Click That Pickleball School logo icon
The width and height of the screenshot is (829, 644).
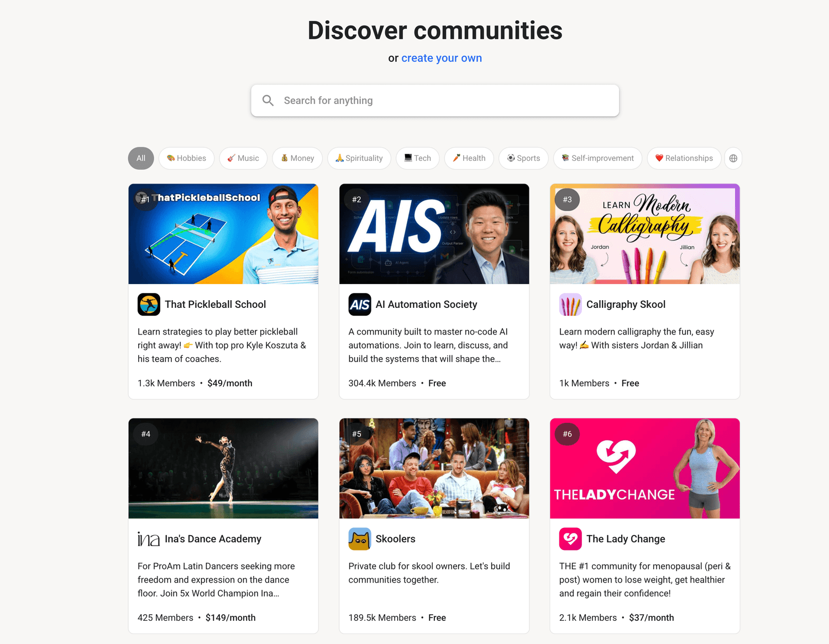click(149, 305)
